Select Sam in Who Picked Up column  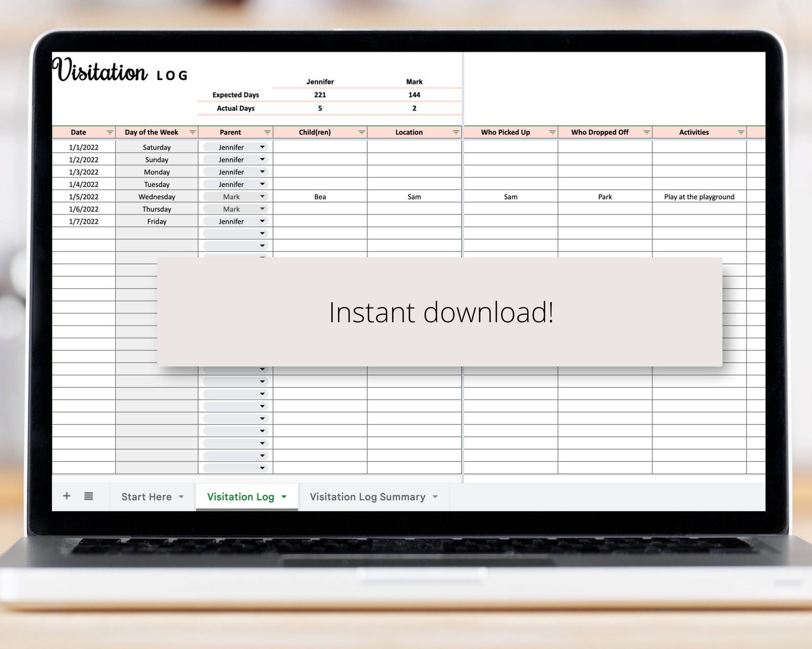(x=511, y=197)
